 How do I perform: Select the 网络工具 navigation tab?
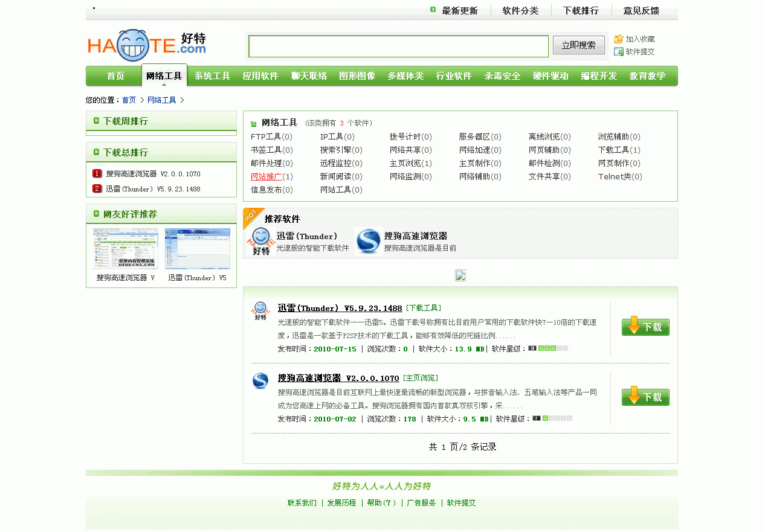pyautogui.click(x=164, y=76)
